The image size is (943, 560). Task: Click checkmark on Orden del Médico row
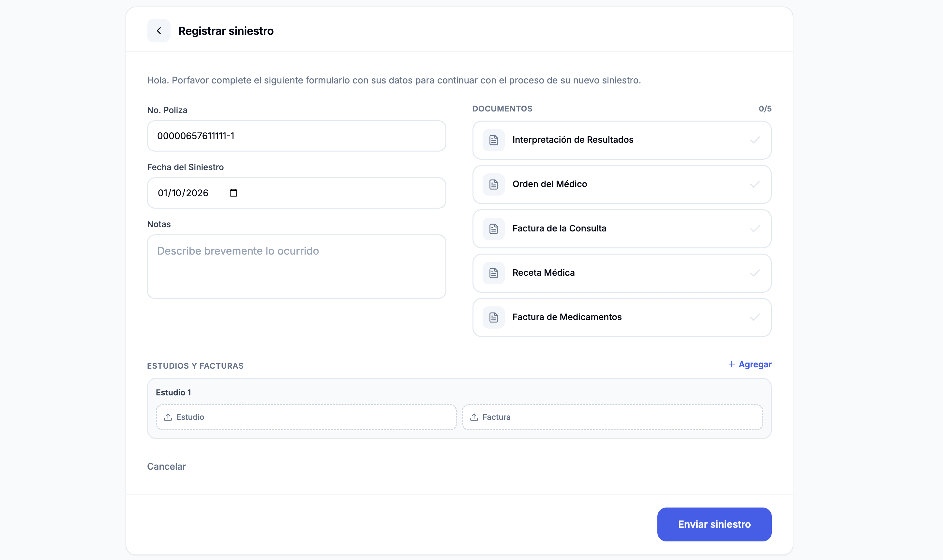tap(755, 184)
